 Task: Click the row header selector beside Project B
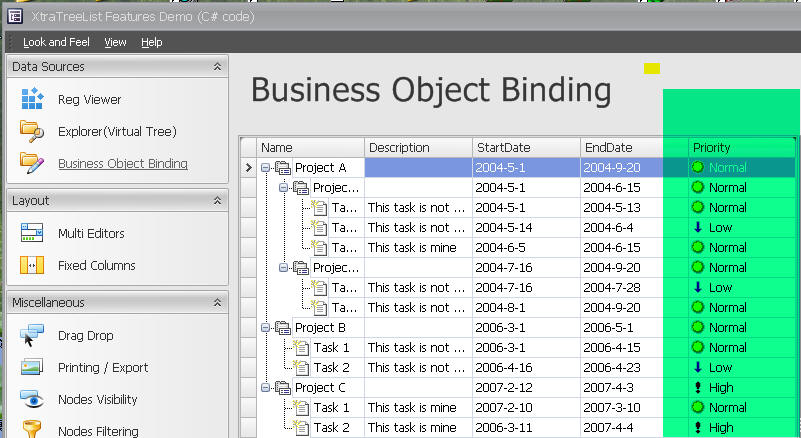[249, 328]
